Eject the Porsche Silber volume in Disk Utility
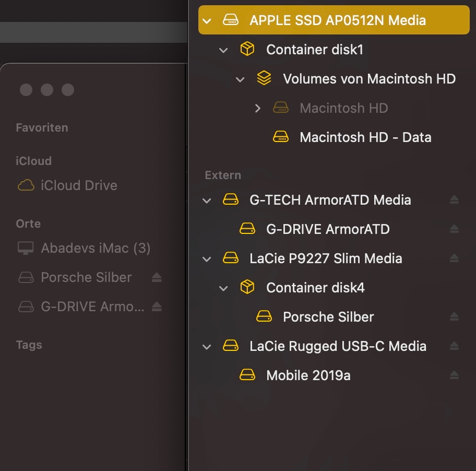The image size is (476, 471). tap(454, 317)
